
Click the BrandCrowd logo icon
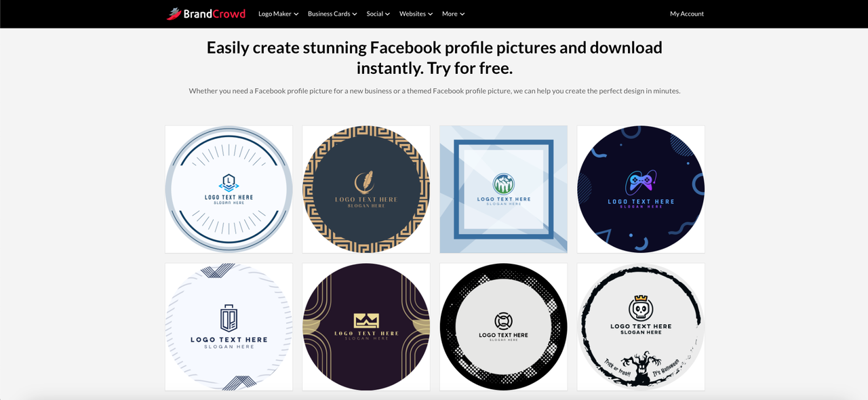pos(174,14)
